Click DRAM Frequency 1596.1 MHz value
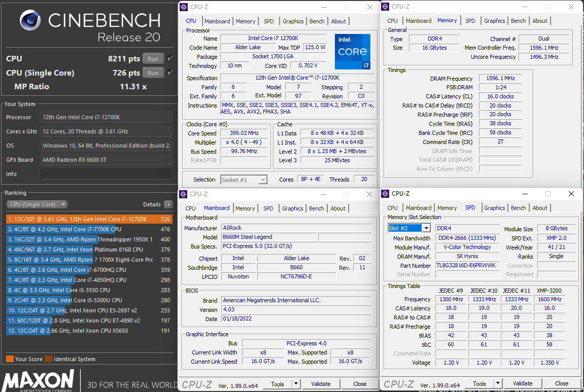584x392 pixels. 500,78
